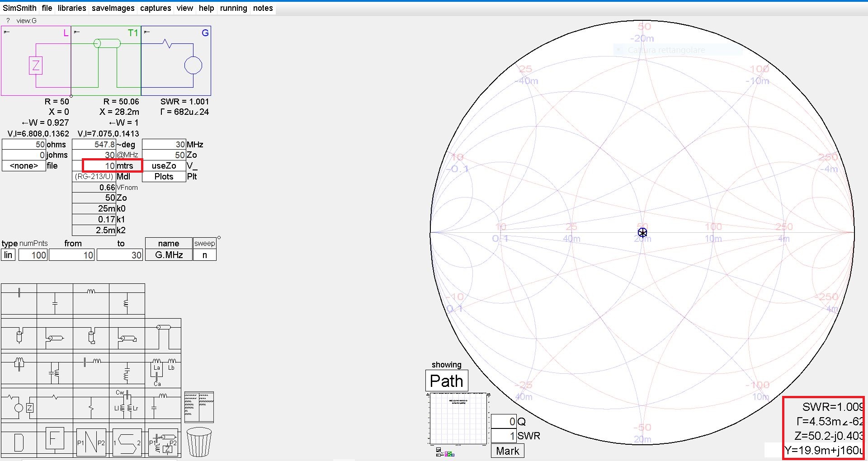Open the saveImages menu
The image size is (868, 461).
coord(113,8)
